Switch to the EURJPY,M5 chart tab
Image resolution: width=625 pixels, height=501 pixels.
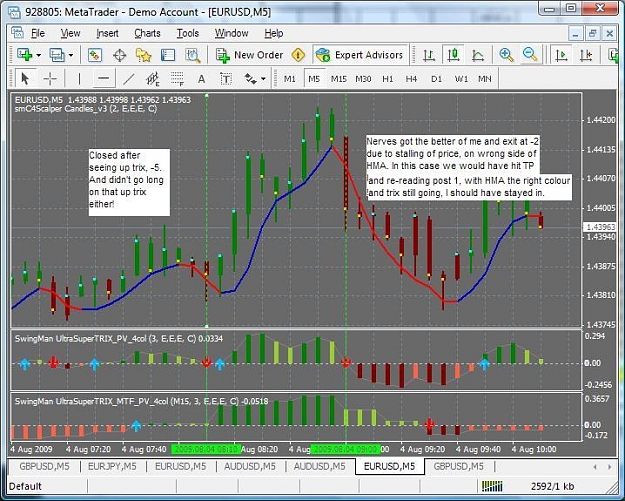click(112, 466)
